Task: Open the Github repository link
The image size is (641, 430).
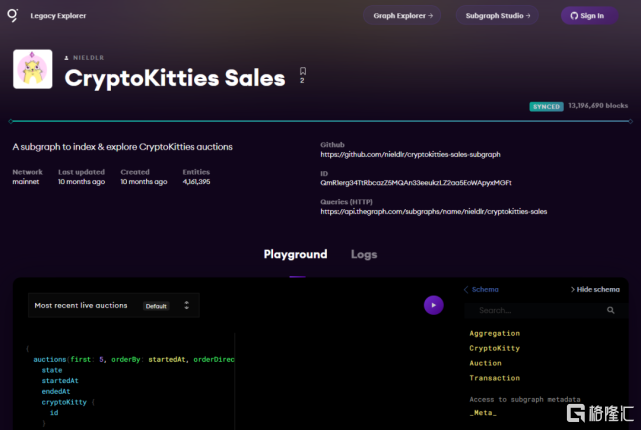Action: pyautogui.click(x=410, y=155)
